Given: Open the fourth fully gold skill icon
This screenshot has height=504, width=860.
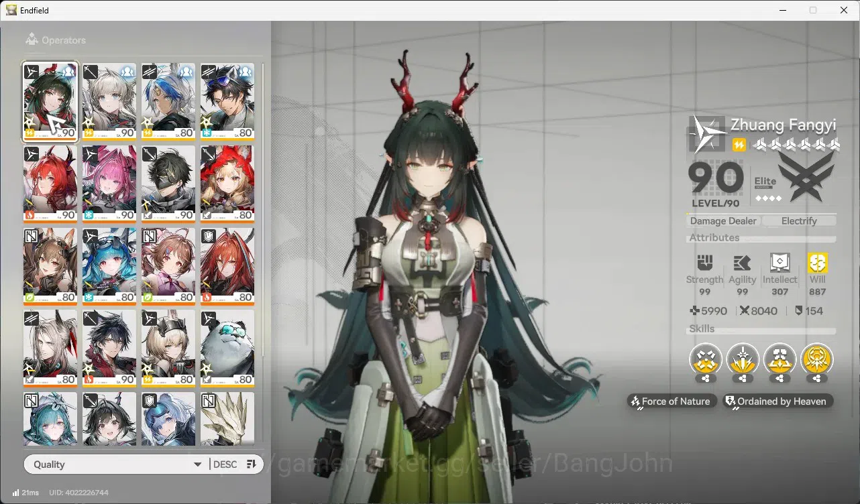Looking at the screenshot, I should pyautogui.click(x=817, y=359).
